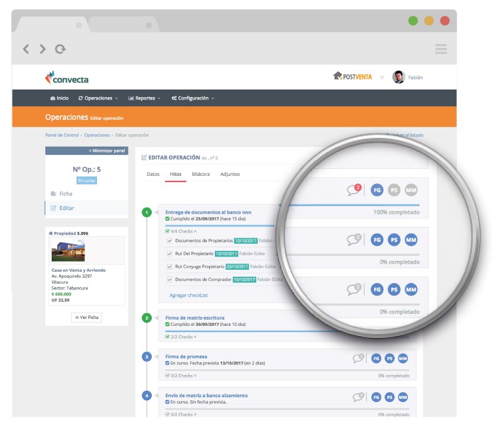
Task: Toggle En curso checkbox for Envío de matriz
Action: [167, 402]
